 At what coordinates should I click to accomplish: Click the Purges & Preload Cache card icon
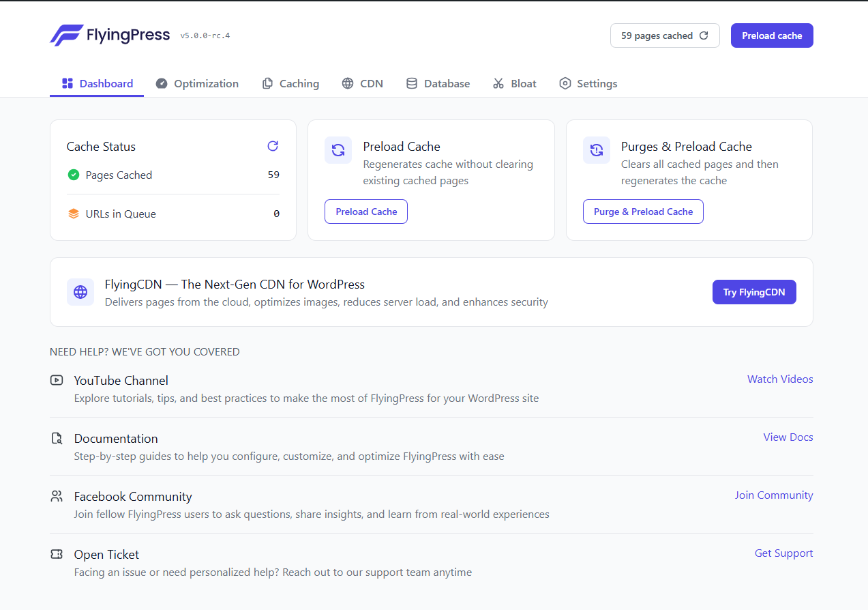pos(597,150)
